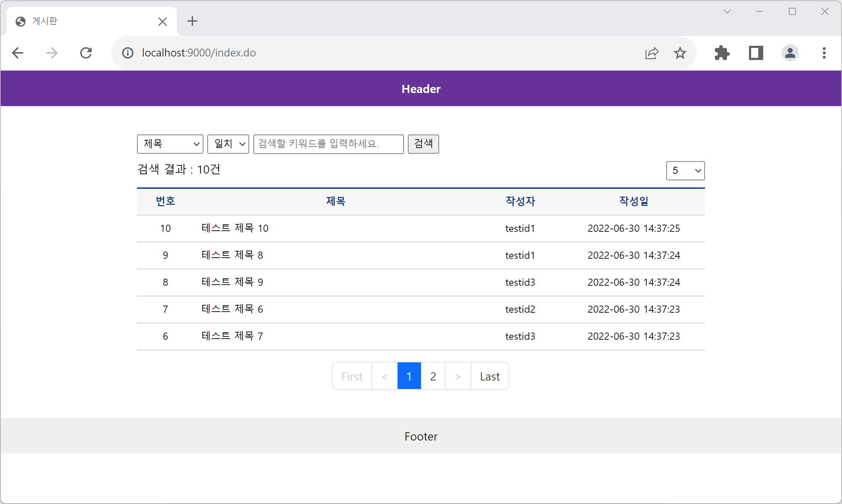Viewport: 842px width, 504px height.
Task: Open the site information icon
Action: point(128,53)
